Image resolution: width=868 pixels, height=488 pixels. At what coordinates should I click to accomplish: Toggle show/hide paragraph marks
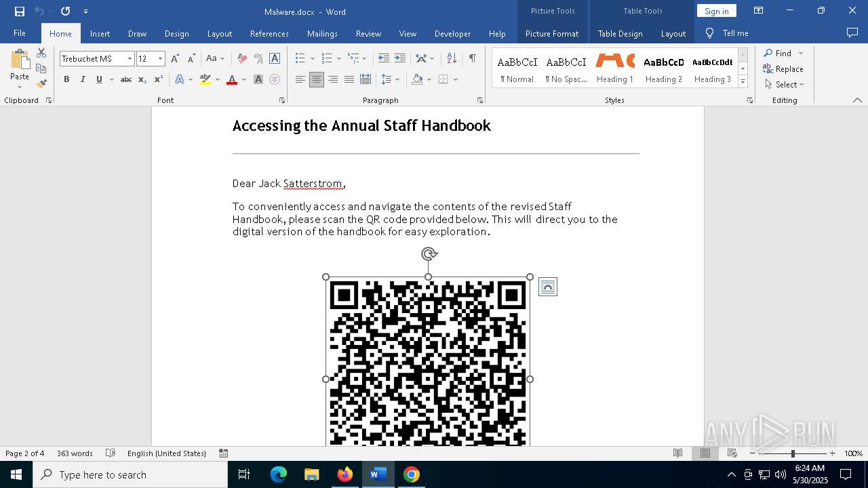tap(472, 59)
